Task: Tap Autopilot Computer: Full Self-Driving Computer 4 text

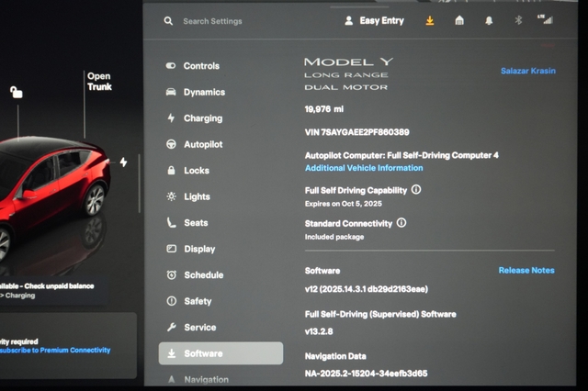Action: pos(401,155)
